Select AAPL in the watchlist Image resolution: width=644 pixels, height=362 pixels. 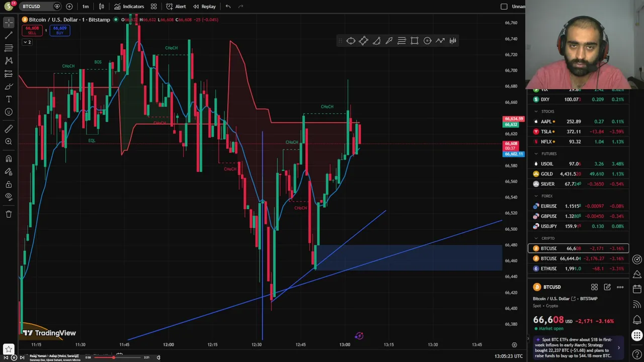(578, 122)
